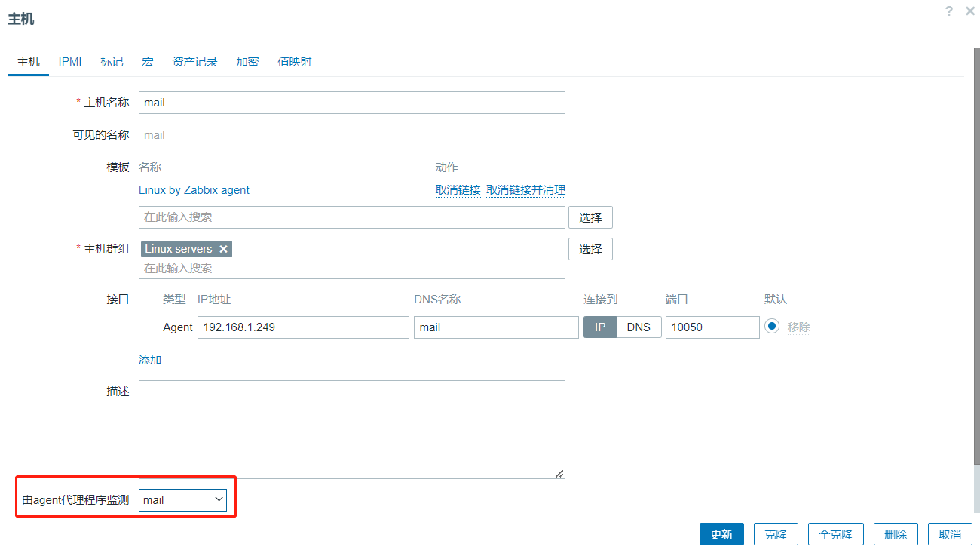Click 取消链接并清理 to unlink and clear template
This screenshot has height=553, width=980.
tap(525, 190)
